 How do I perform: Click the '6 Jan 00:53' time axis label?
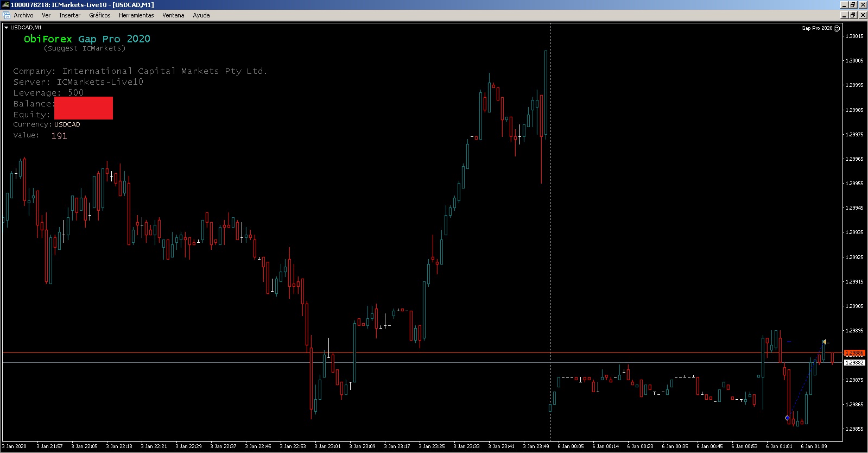click(744, 446)
